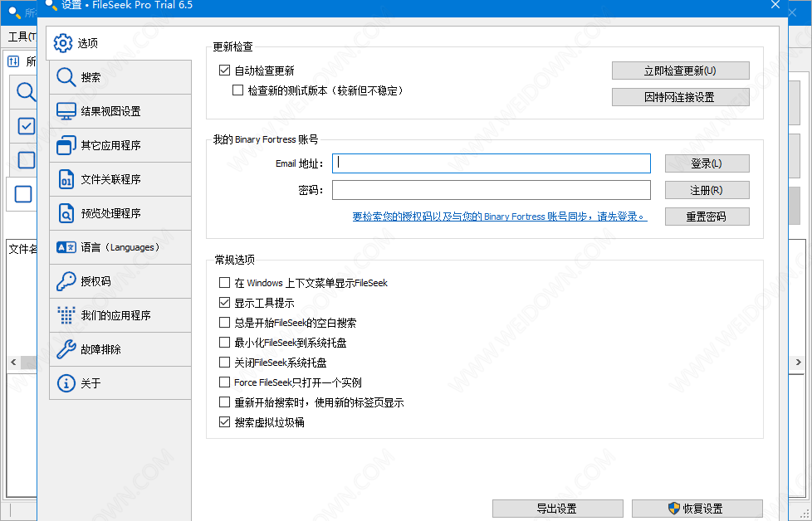
Task: Go to the 授权码 tab
Action: pyautogui.click(x=120, y=281)
